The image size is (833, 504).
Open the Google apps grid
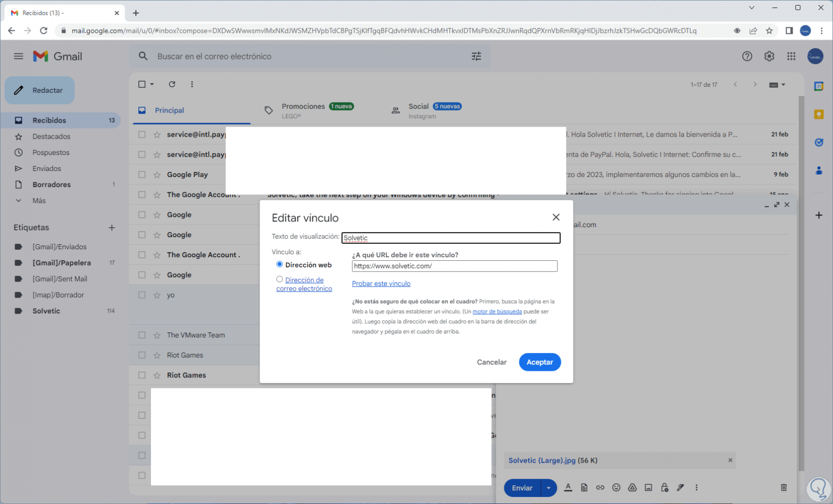point(791,56)
